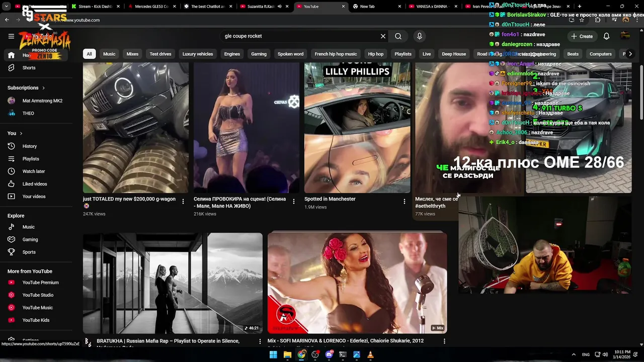
Task: Go back with browser back arrow
Action: [x=7, y=20]
